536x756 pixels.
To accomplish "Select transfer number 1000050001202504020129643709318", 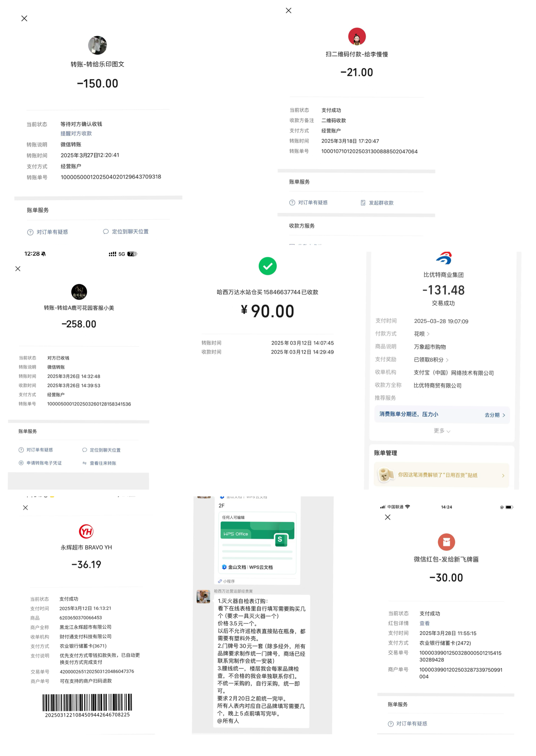I will click(x=111, y=177).
